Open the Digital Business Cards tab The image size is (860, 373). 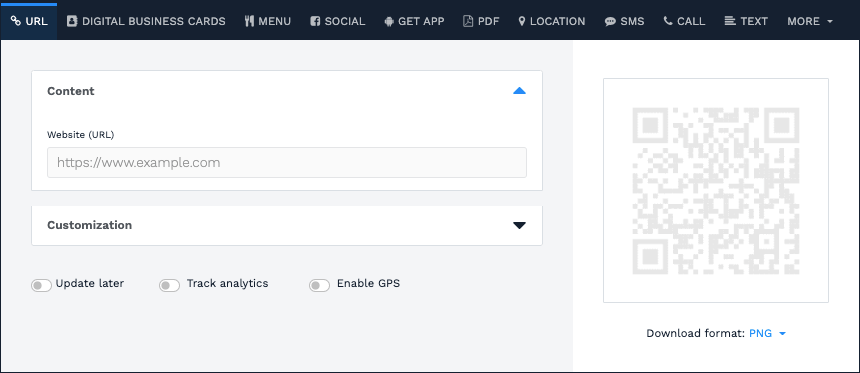[x=146, y=21]
